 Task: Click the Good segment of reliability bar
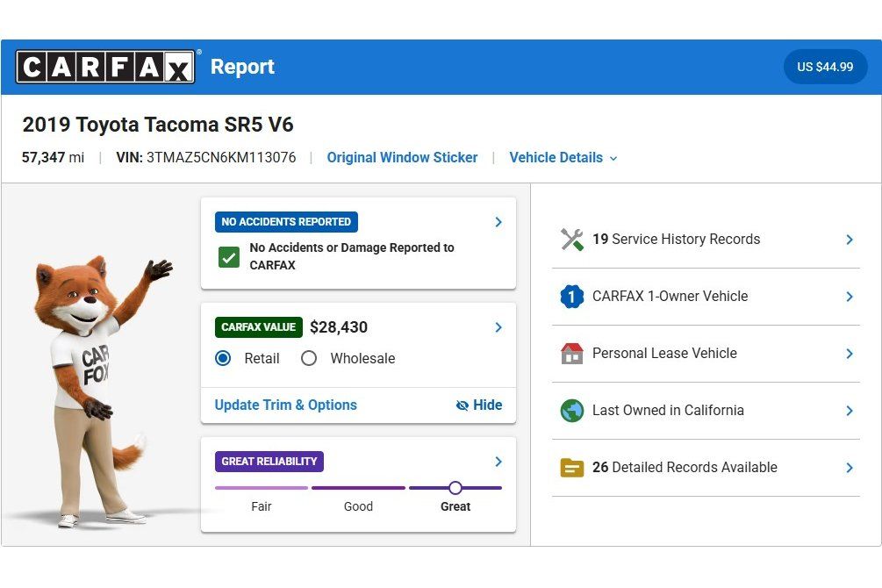coord(358,488)
